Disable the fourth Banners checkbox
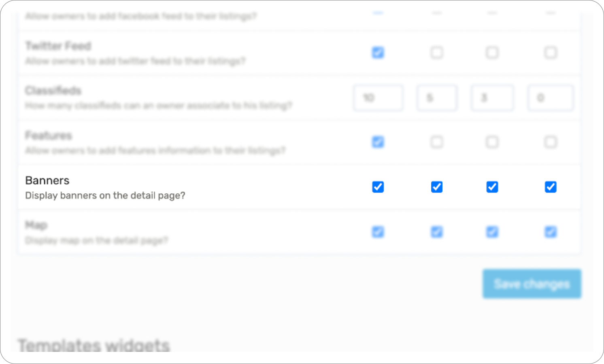 point(550,187)
